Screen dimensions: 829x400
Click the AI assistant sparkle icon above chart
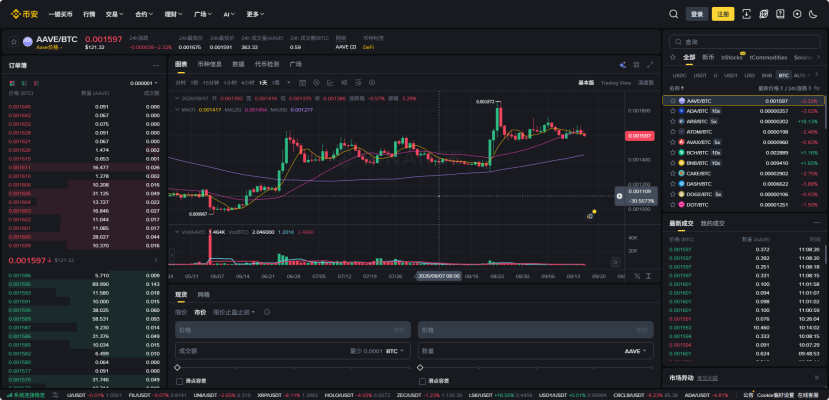[623, 64]
